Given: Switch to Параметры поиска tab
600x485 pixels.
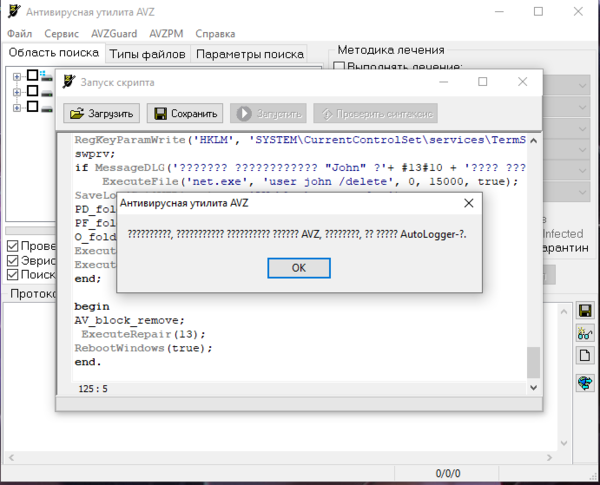Looking at the screenshot, I should coord(250,54).
